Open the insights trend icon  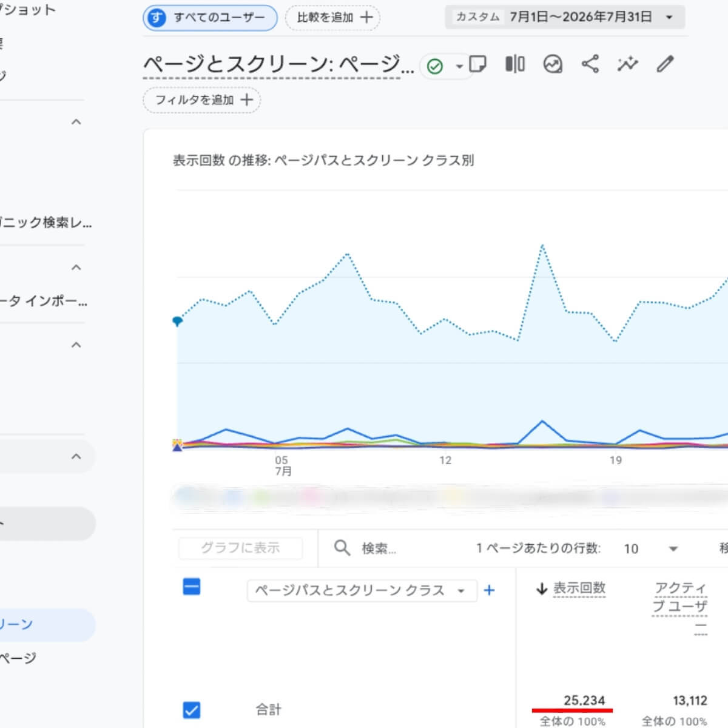pos(553,64)
